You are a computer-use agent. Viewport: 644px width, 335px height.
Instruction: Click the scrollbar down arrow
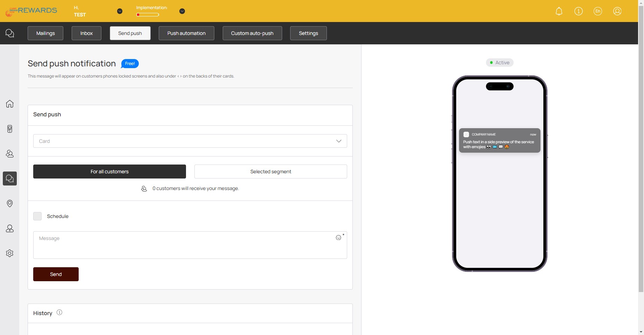[x=641, y=332]
